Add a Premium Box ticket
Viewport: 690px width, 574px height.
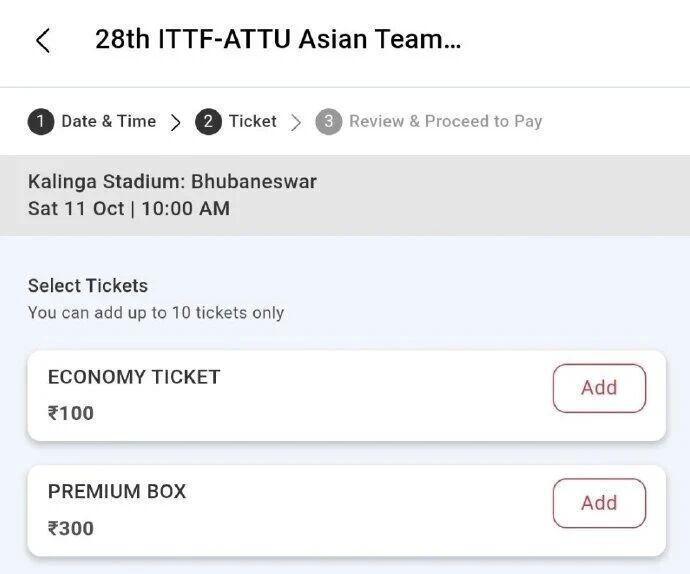[599, 503]
